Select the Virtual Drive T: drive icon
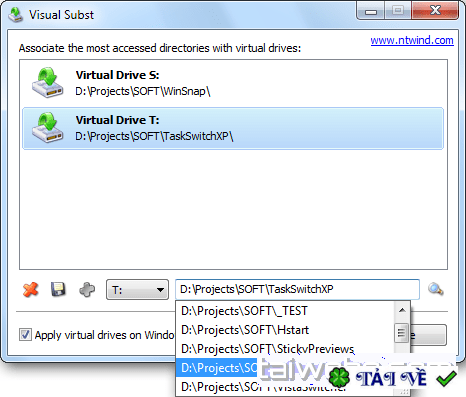466x397 pixels. click(48, 127)
